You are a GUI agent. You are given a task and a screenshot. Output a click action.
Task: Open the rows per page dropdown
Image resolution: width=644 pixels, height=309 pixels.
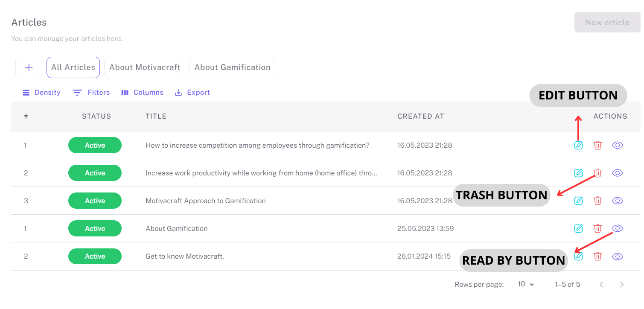click(526, 284)
